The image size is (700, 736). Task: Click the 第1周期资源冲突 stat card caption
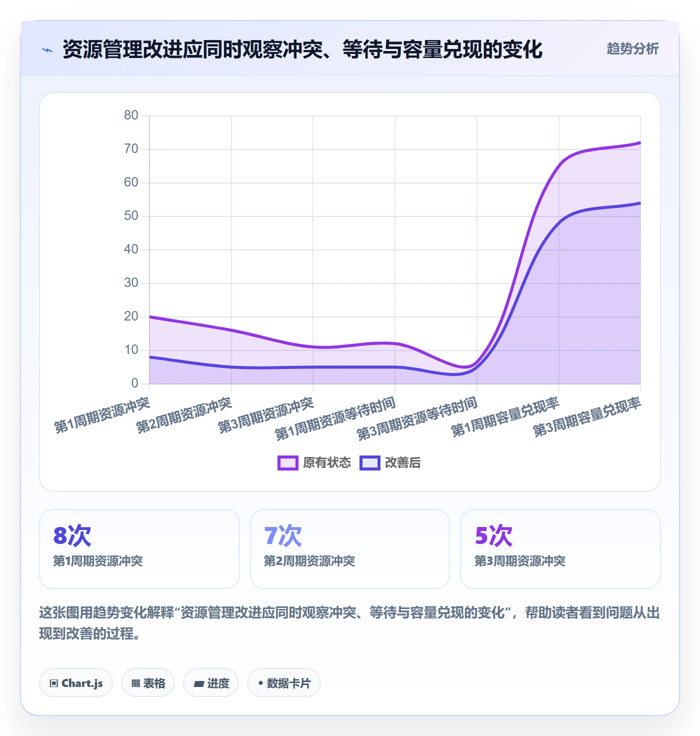(x=98, y=561)
